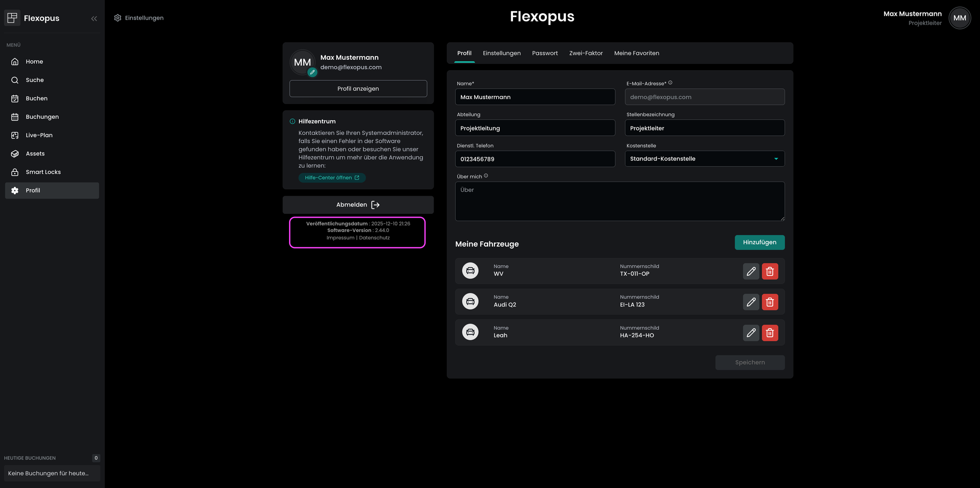Open Live-Plan from the menu
The height and width of the screenshot is (488, 980).
pos(39,135)
